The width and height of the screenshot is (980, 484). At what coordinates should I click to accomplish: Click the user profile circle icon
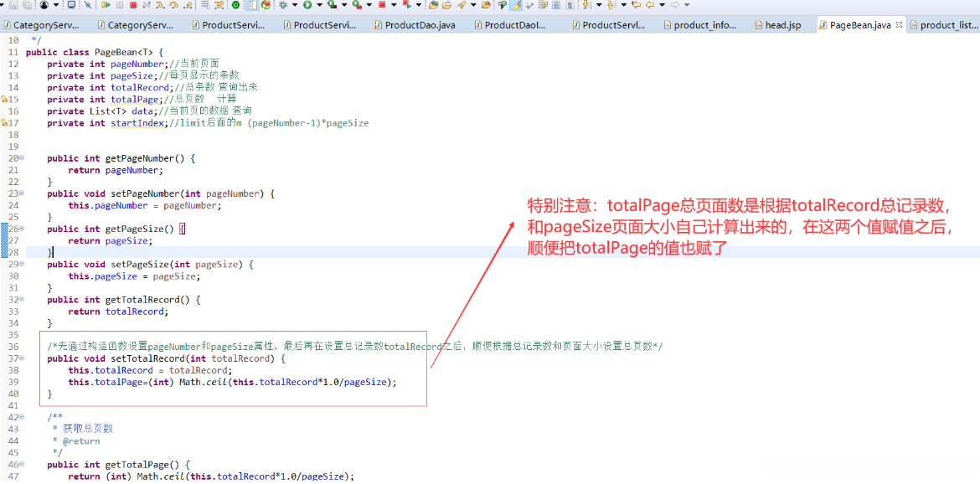tap(44, 5)
